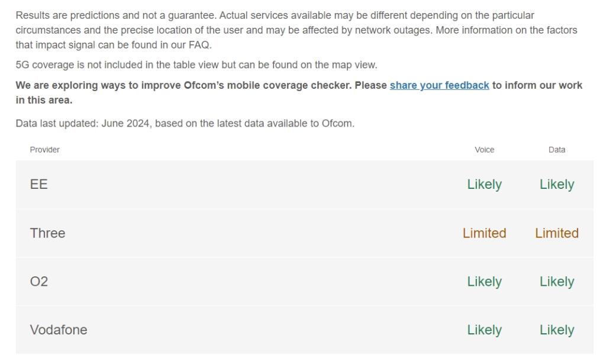606x364 pixels.
Task: Click the 5G coverage notice text
Action: click(x=196, y=65)
